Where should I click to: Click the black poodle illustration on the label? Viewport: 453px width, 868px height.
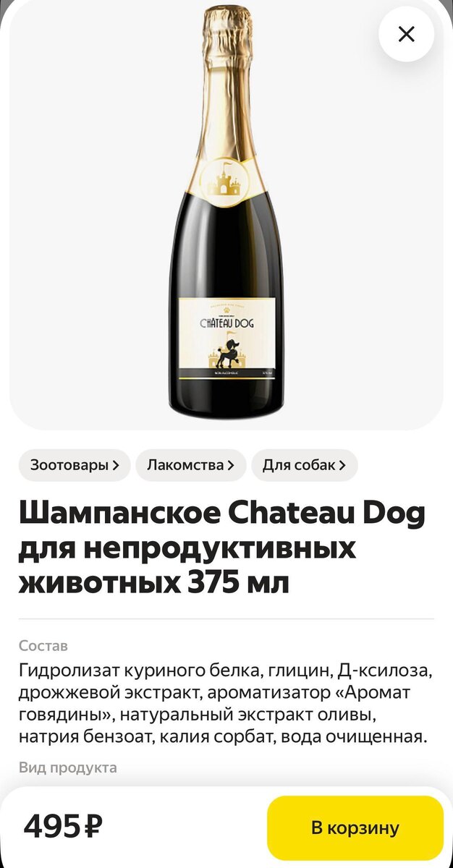click(235, 346)
